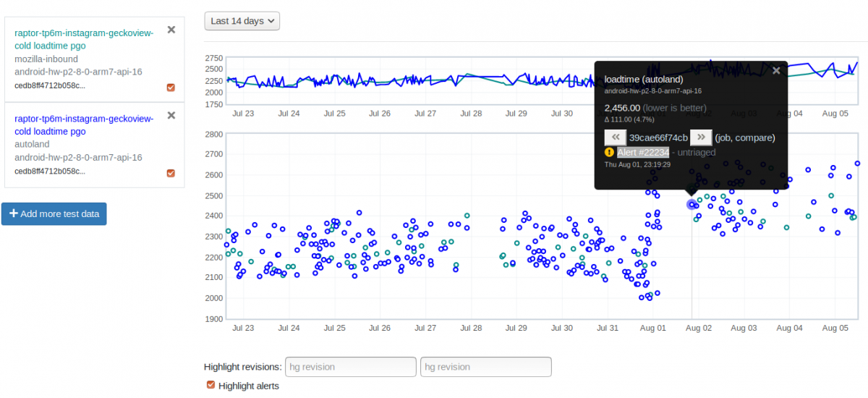Click the highlighted data point on the graph
868x398 pixels.
point(692,205)
